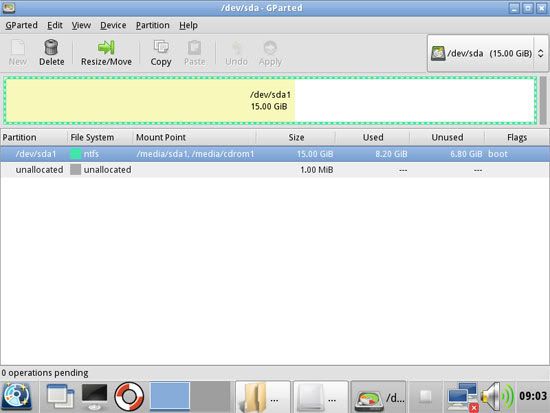Click the GParted title bar window icon

[x=8, y=7]
